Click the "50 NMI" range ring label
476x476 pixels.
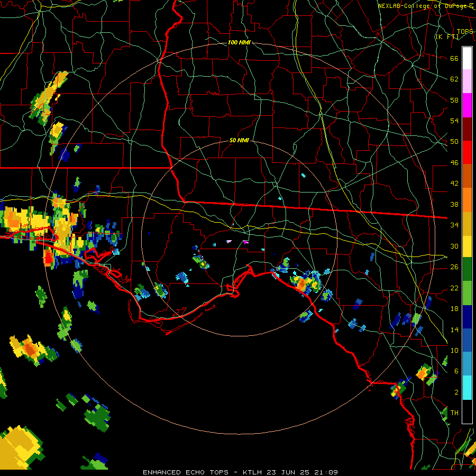tap(239, 140)
